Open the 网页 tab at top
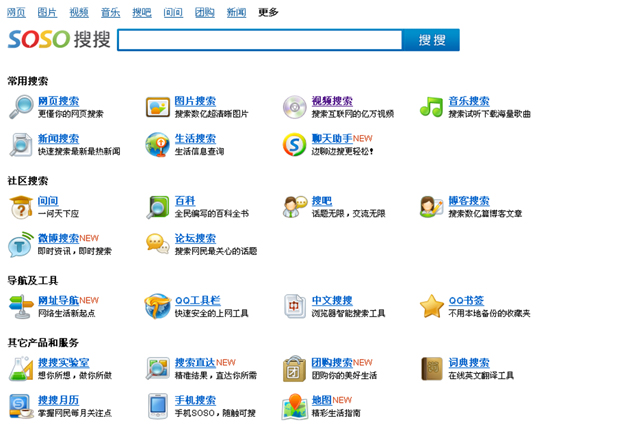The height and width of the screenshot is (444, 625). tap(16, 12)
